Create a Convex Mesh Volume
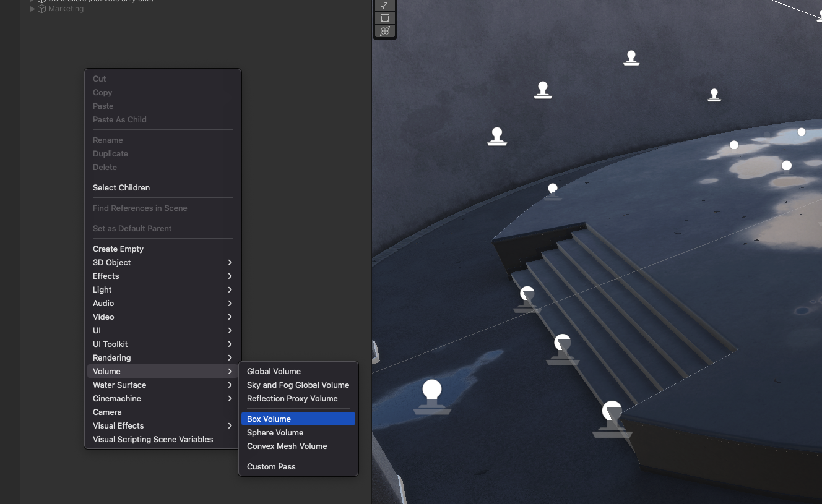The image size is (822, 504). 298,446
